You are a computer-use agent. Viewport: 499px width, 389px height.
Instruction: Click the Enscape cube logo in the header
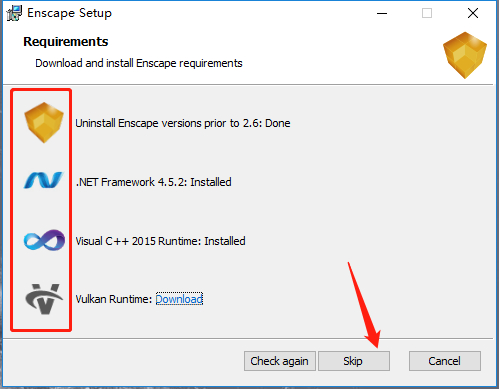tap(465, 55)
